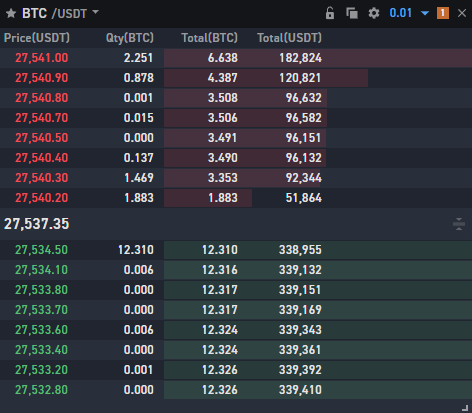Image resolution: width=472 pixels, height=413 pixels.
Task: Click quantity 0.137 in ask rows
Action: click(139, 158)
